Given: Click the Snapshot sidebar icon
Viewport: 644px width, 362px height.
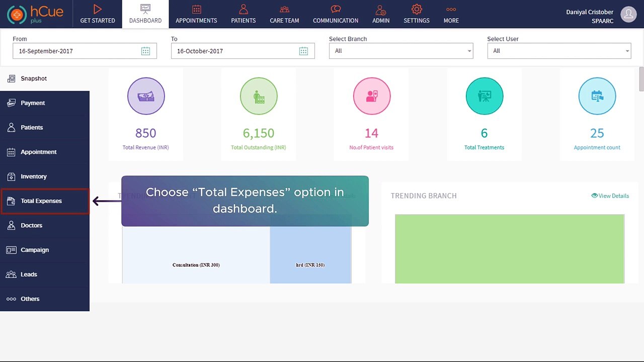Looking at the screenshot, I should pos(11,78).
